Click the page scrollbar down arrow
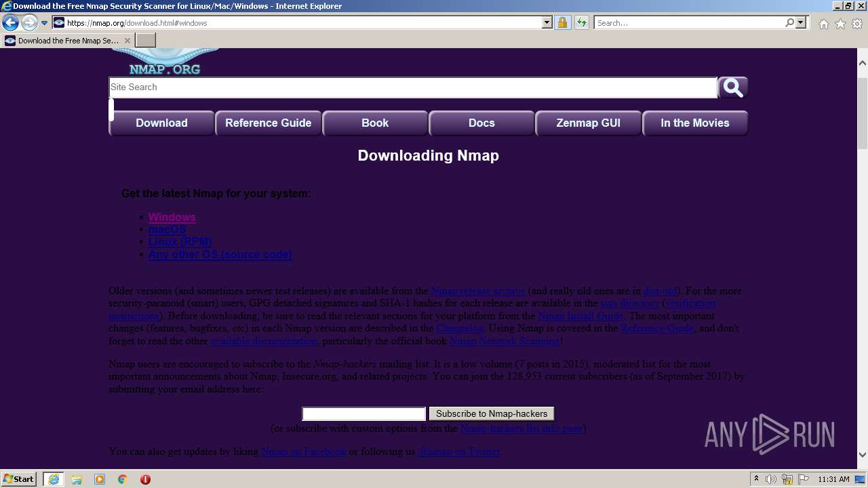This screenshot has width=868, height=488. coord(863,455)
